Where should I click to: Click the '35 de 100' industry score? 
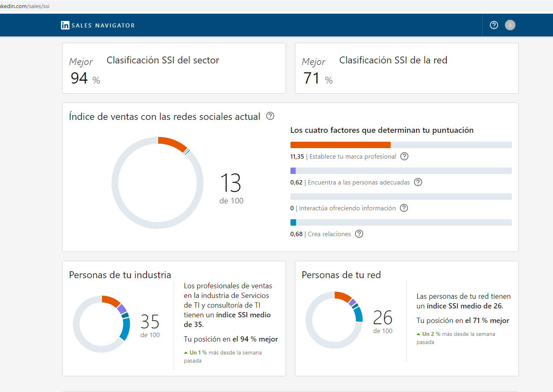pyautogui.click(x=150, y=325)
